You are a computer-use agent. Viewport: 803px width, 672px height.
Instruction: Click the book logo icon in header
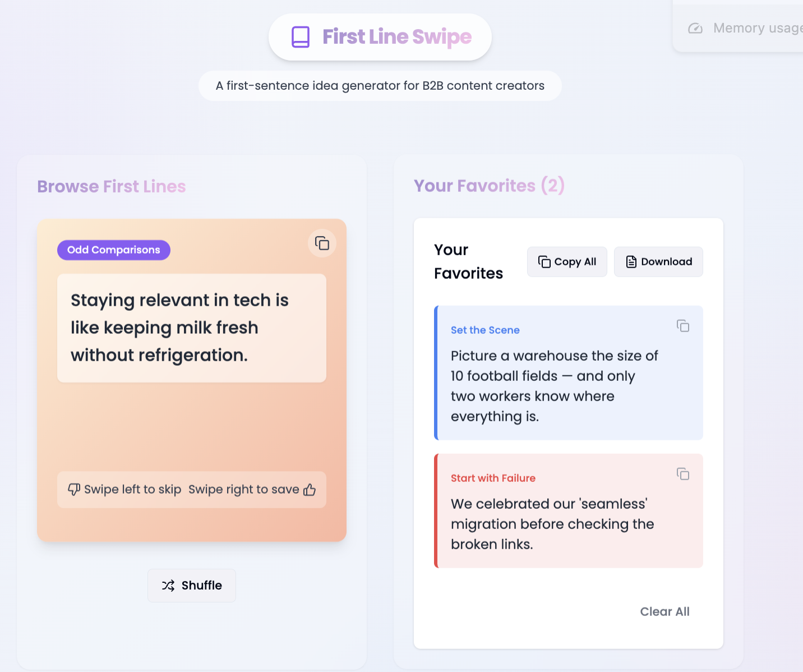[x=301, y=37]
